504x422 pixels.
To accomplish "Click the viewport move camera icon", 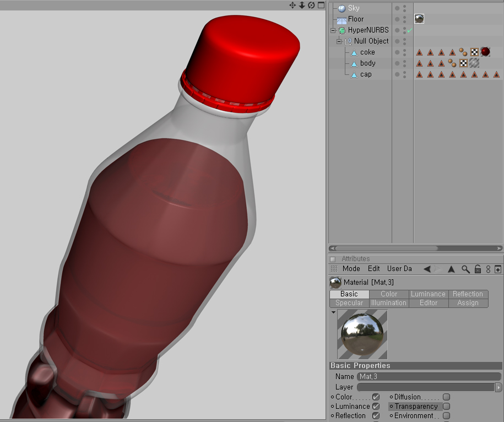I will click(x=292, y=5).
